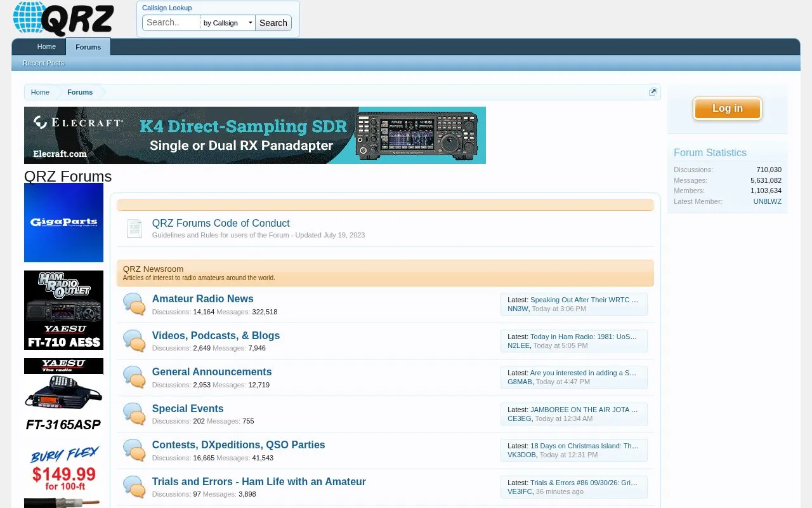
Task: Open General Announcements forum
Action: [x=212, y=371]
